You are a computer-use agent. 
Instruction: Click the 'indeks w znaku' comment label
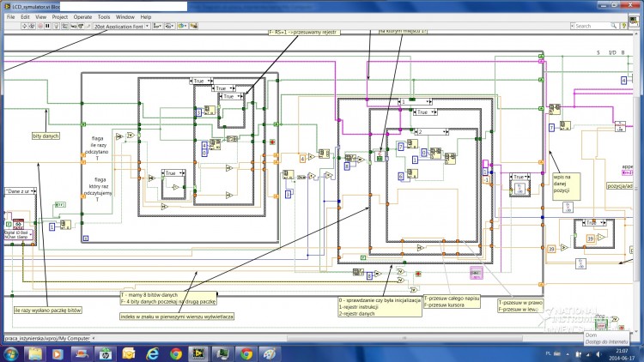[177, 317]
